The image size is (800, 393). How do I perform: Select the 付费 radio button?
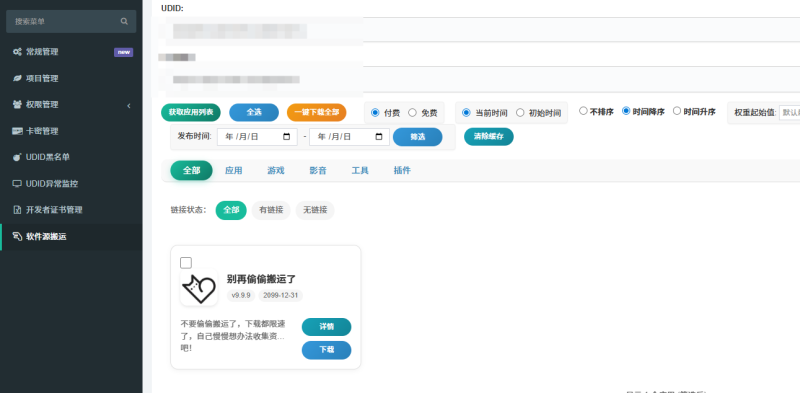(375, 113)
